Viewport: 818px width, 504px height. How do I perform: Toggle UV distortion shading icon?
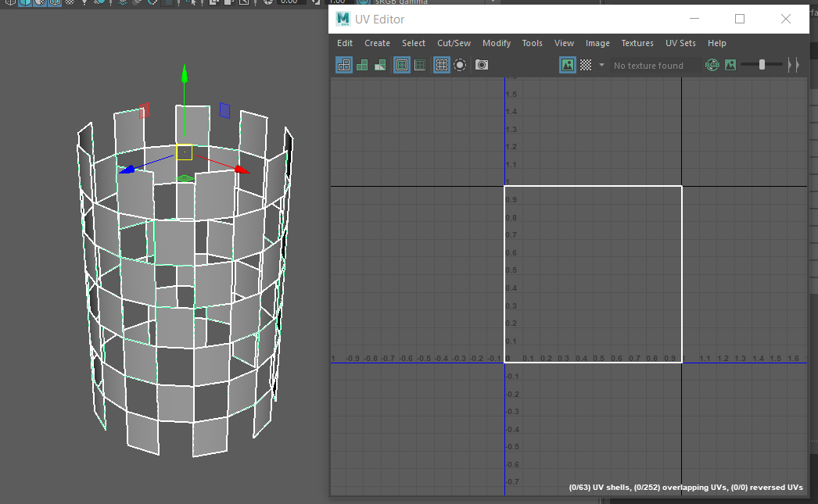[x=380, y=65]
